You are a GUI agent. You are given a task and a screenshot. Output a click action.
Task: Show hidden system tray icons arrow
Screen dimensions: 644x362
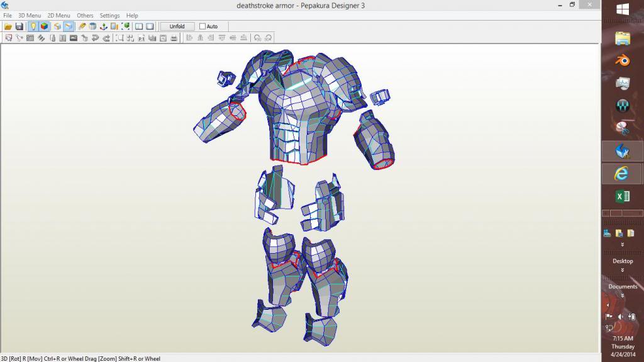click(x=608, y=305)
